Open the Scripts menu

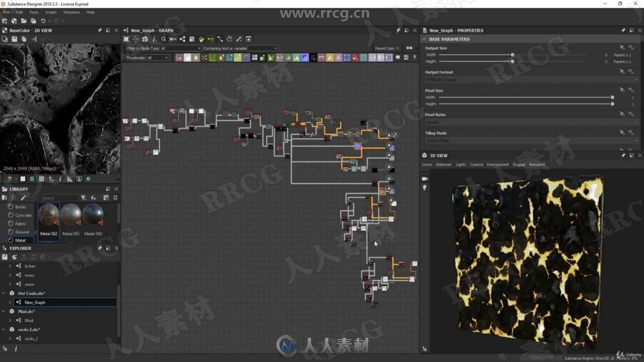51,12
